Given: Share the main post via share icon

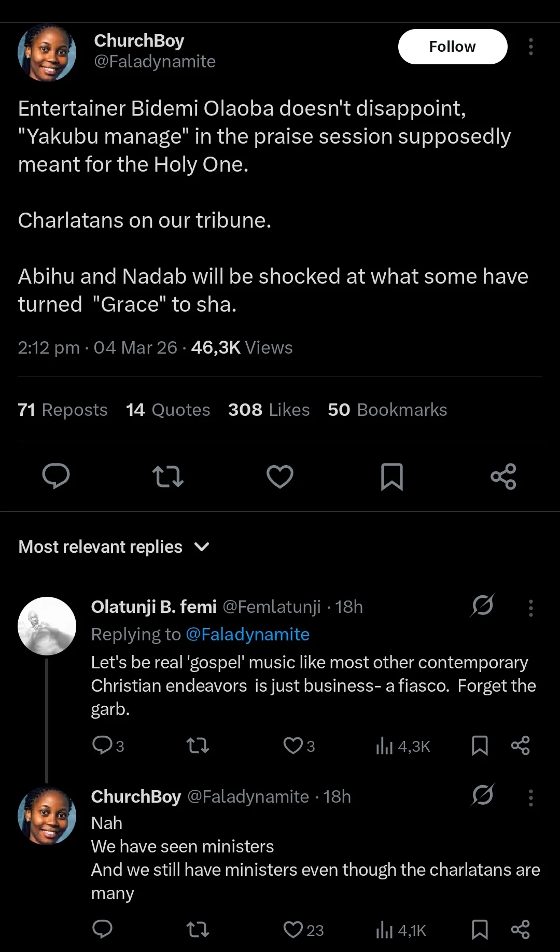Looking at the screenshot, I should 503,476.
